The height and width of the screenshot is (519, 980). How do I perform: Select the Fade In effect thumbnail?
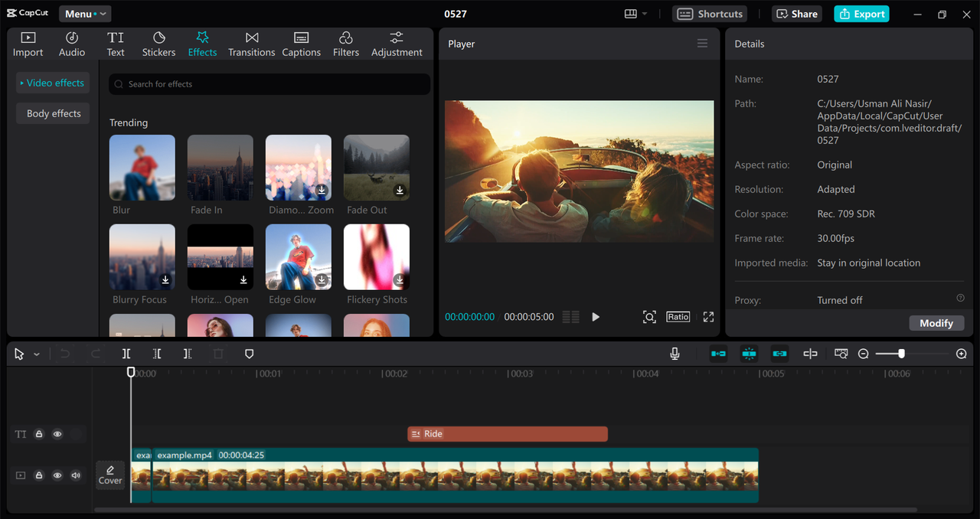pos(220,168)
